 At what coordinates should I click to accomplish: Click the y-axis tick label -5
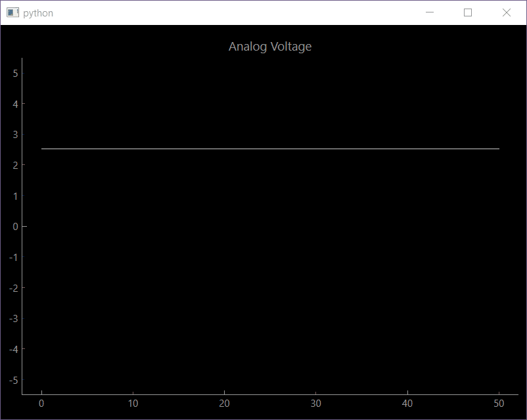click(x=13, y=380)
